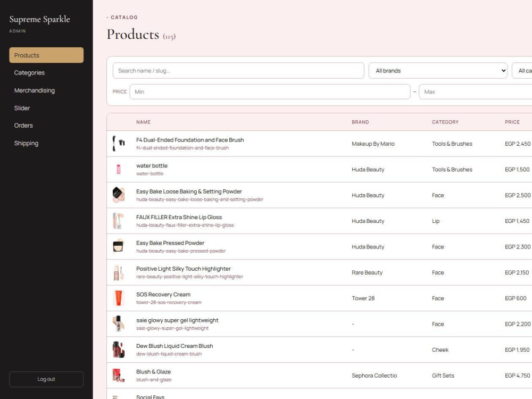Open the Products sidebar section
This screenshot has width=532, height=399.
tap(46, 55)
